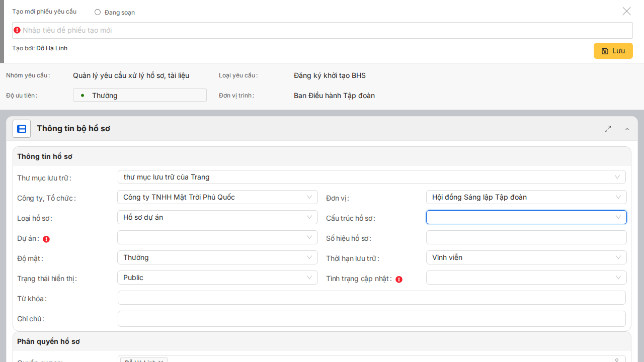Click the error icon beside Tình trạng cập nhật

pyautogui.click(x=399, y=280)
